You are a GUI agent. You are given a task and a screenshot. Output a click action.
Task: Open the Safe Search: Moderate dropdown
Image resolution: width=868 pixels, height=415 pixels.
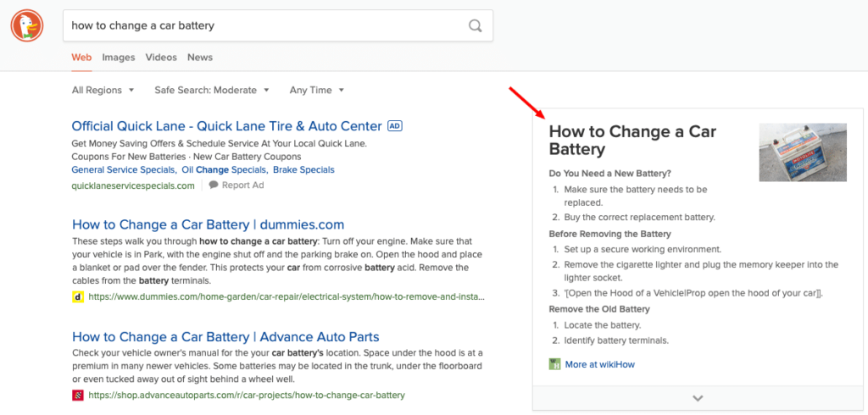(212, 90)
